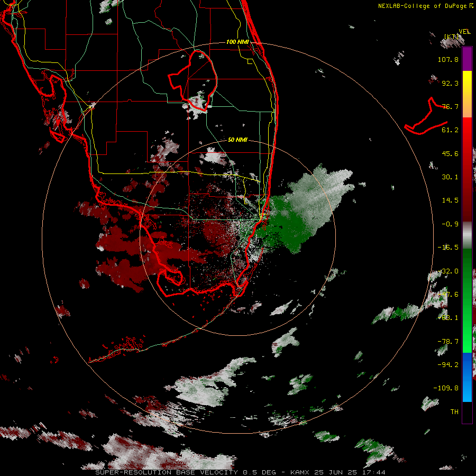Select the 45.6 scale value
Screen dimensions: 476x476
point(450,153)
